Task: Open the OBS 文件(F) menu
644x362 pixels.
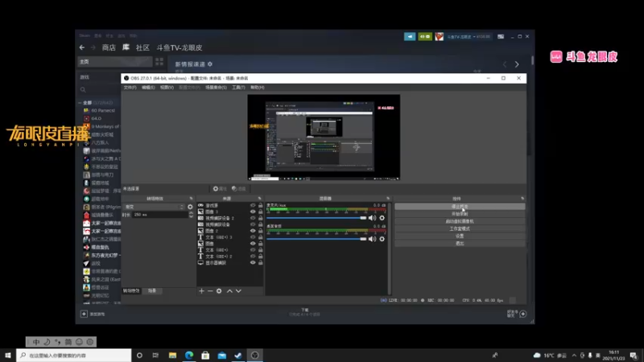Action: click(130, 88)
